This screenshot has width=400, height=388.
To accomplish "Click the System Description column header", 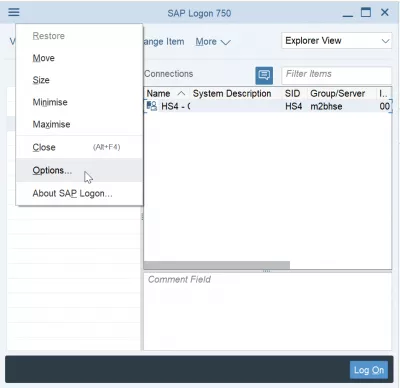I will (x=235, y=93).
